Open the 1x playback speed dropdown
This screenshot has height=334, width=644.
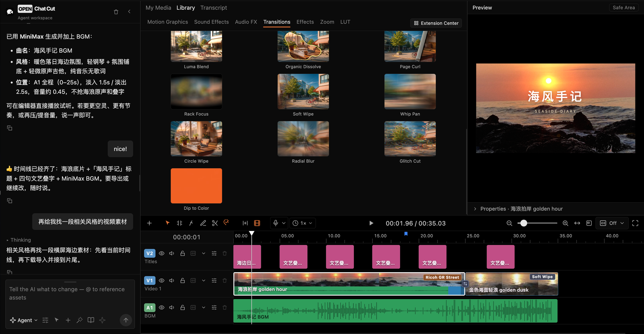(x=302, y=223)
